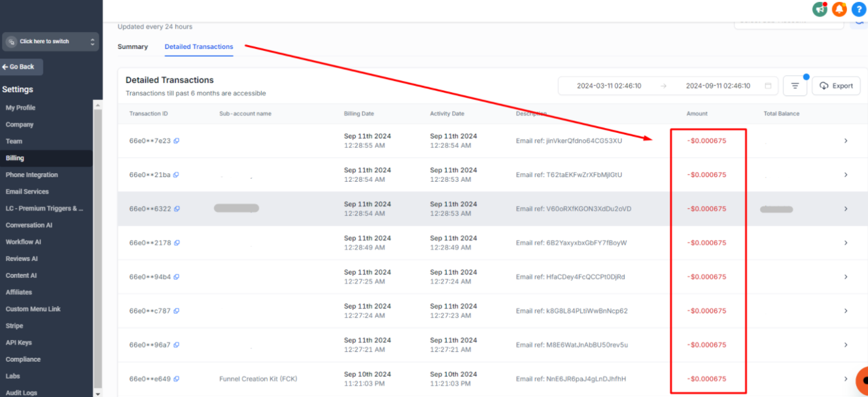Screen dimensions: 868x397
Task: Switch to the Summary tab
Action: [133, 47]
